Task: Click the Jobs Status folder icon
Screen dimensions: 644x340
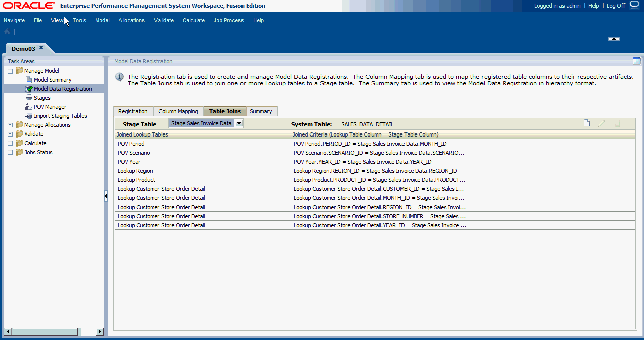Action: (19, 152)
